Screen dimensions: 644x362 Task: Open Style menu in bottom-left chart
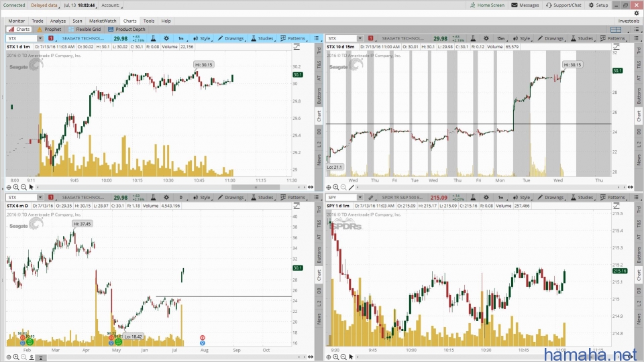(x=202, y=198)
